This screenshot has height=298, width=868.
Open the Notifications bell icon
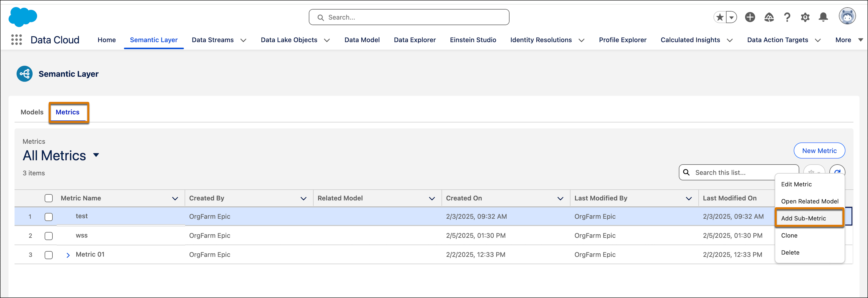pos(824,17)
